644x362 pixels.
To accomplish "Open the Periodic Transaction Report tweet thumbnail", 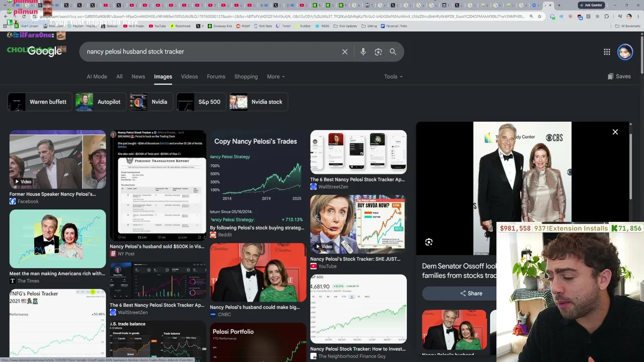I will (158, 186).
